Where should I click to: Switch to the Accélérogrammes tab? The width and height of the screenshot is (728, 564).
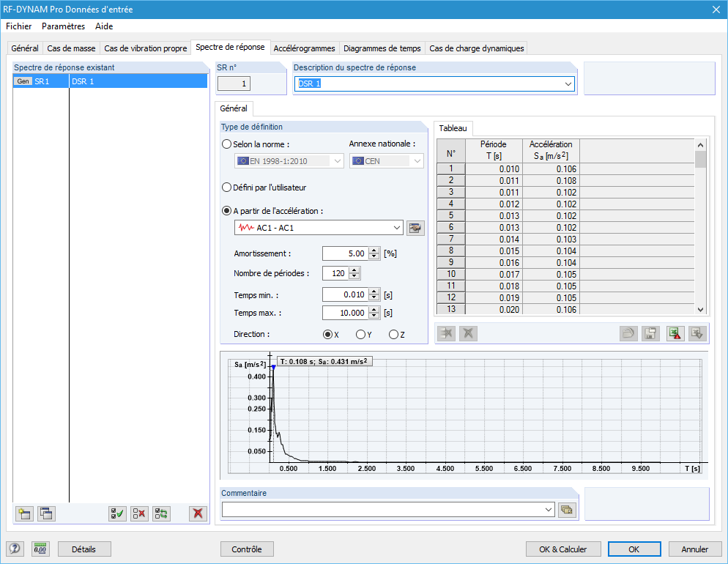(x=304, y=48)
